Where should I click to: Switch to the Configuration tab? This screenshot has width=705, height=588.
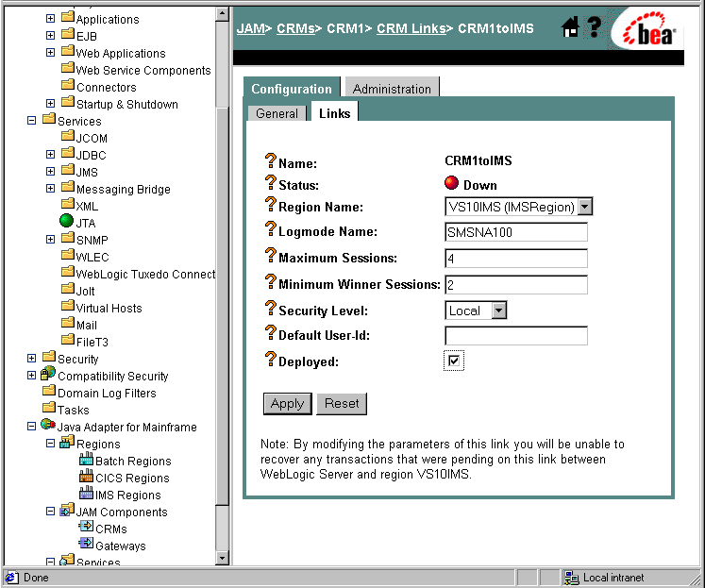coord(292,89)
